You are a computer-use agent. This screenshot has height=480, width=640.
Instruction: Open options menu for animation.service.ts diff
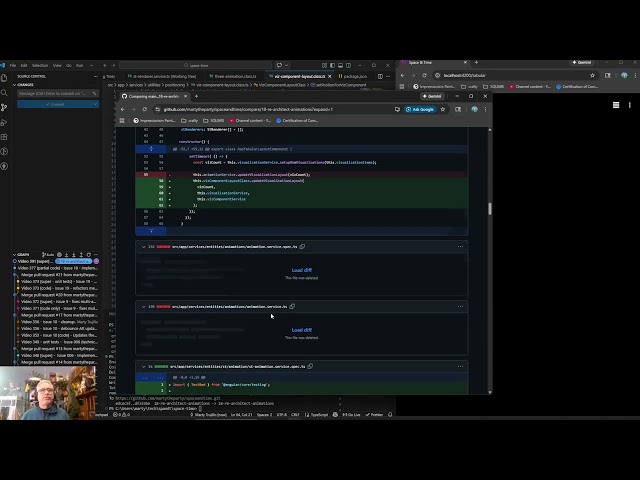(460, 307)
